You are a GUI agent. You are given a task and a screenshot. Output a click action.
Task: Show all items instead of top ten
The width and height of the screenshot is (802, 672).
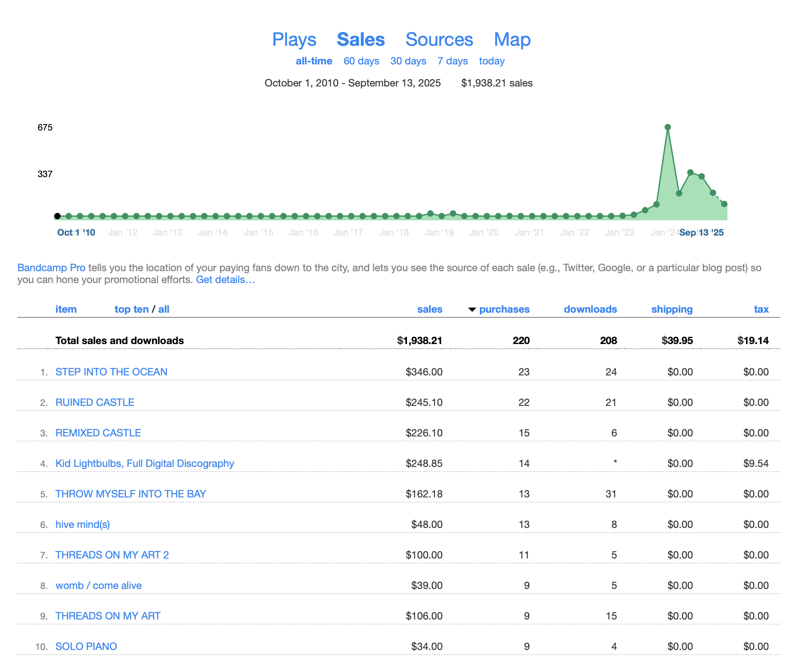tap(164, 309)
